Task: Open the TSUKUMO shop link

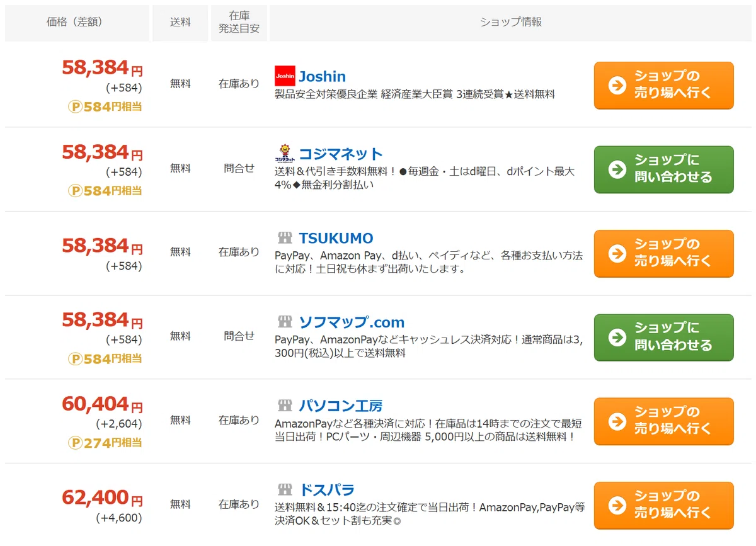Action: 336,238
